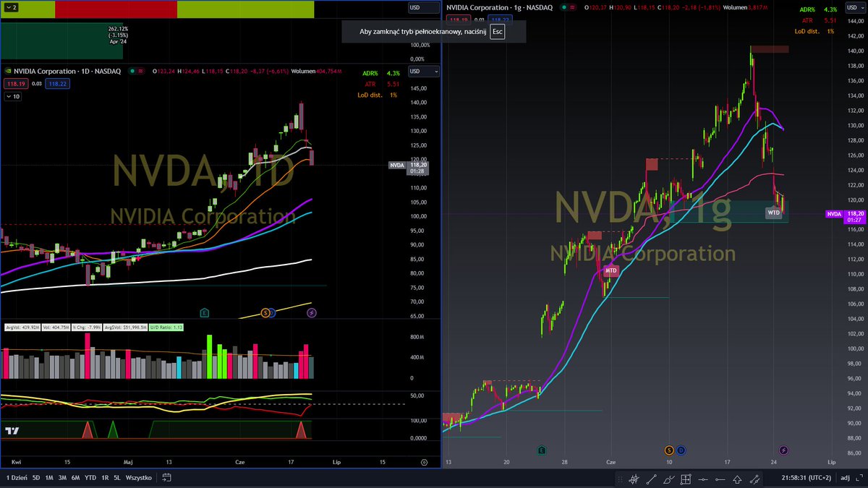Click the red sell price 118.19 on daily chart

[15, 84]
